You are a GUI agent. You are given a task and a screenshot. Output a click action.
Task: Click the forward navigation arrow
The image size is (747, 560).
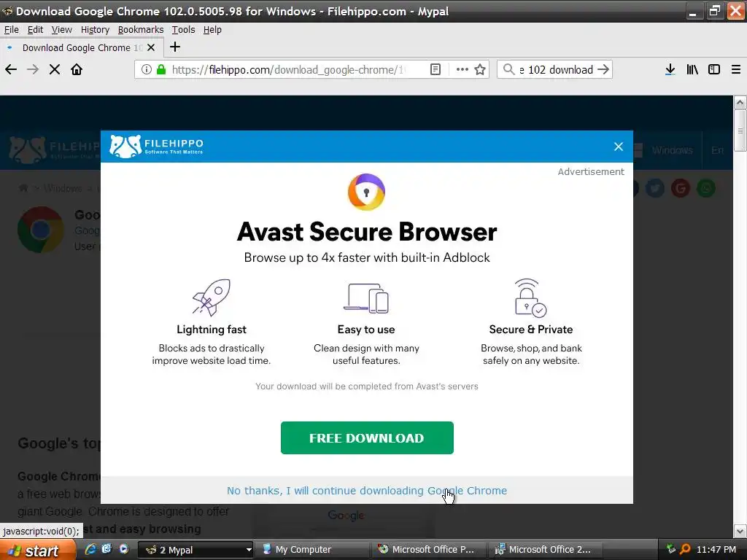33,69
